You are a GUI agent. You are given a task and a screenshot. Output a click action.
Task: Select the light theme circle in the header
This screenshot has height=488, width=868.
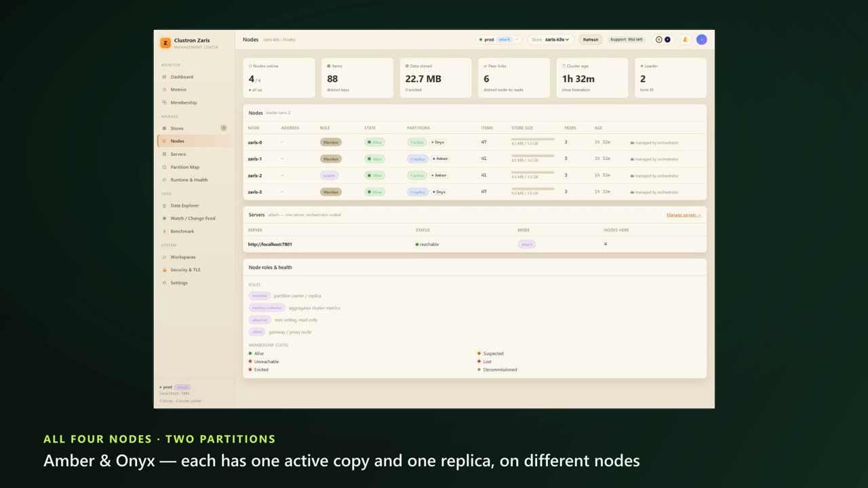tap(659, 39)
